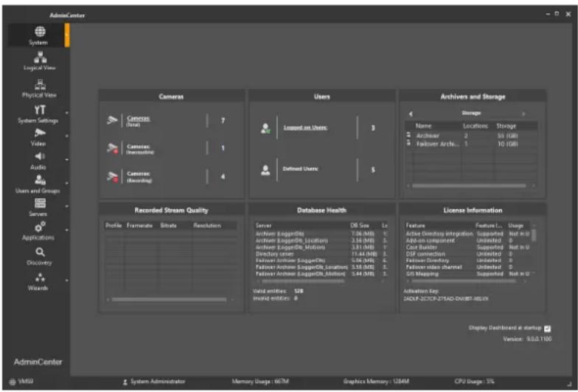The height and width of the screenshot is (392, 578).
Task: Go to next Archivers and Storage page
Action: pyautogui.click(x=523, y=113)
